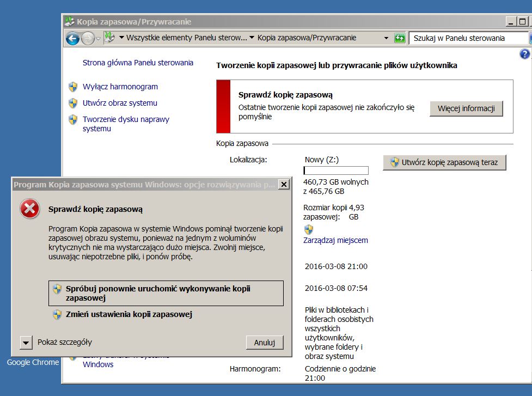Screen dimensions: 532x396
Task: Click shield icon next to 'Wyłącz harmonogram'
Action: [x=73, y=87]
